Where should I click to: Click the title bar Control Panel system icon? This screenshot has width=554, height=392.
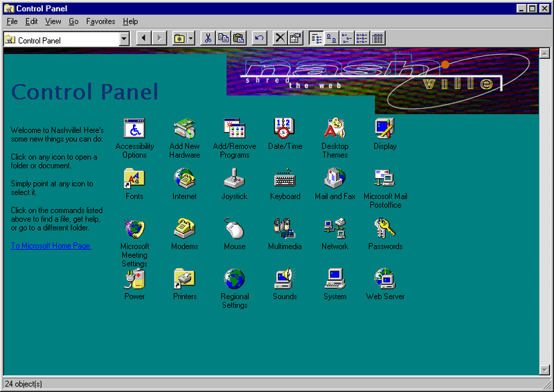click(9, 8)
